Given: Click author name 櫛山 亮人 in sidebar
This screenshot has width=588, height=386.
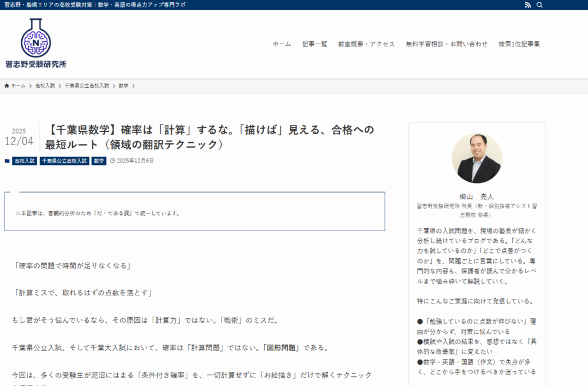Looking at the screenshot, I should tap(477, 196).
